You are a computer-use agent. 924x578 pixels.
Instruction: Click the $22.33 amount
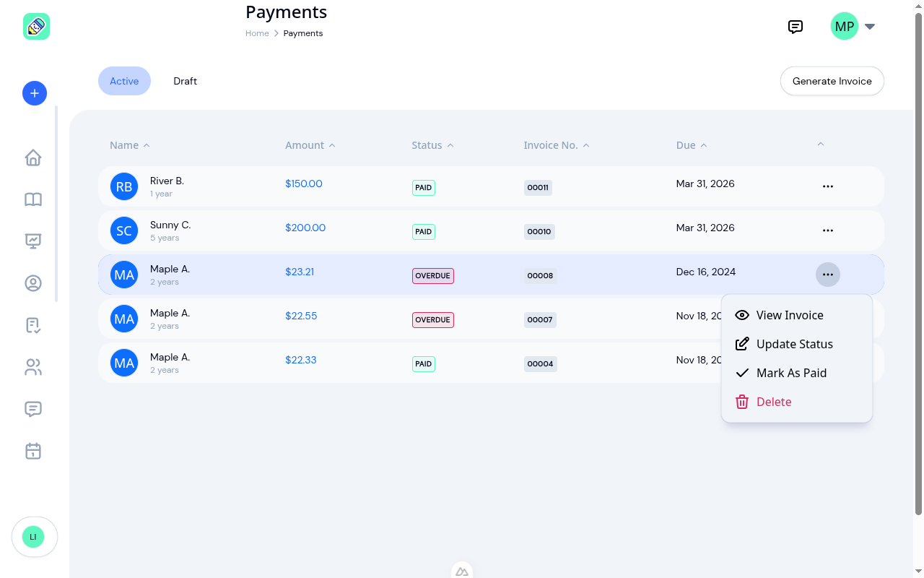click(x=301, y=360)
